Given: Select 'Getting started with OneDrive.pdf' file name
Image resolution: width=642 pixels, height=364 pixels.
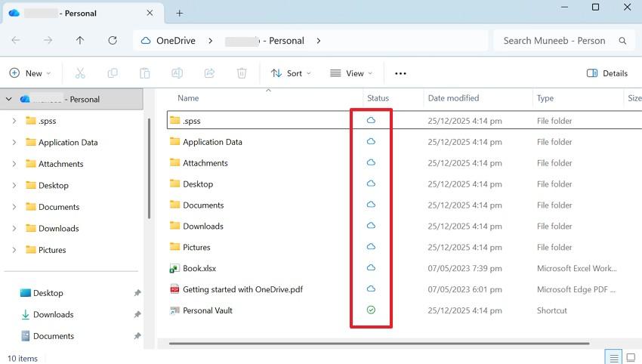Looking at the screenshot, I should point(242,289).
